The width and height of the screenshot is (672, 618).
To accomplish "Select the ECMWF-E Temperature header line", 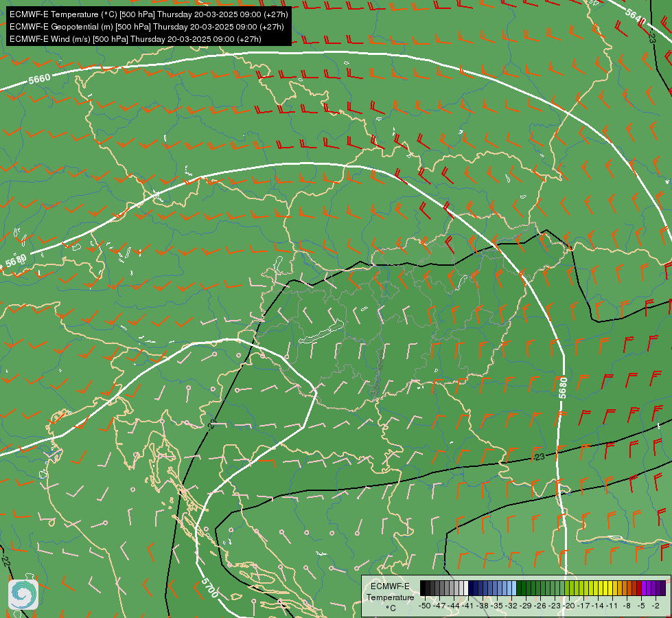I will click(x=149, y=14).
